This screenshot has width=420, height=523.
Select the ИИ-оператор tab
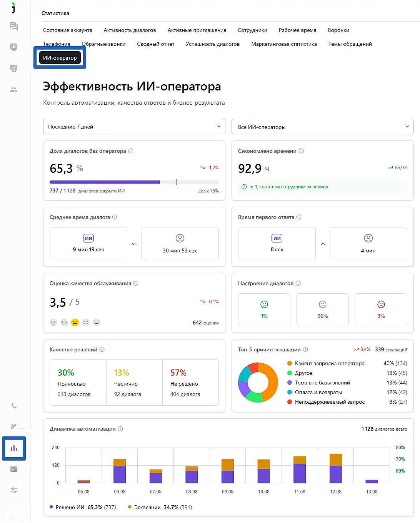(60, 58)
